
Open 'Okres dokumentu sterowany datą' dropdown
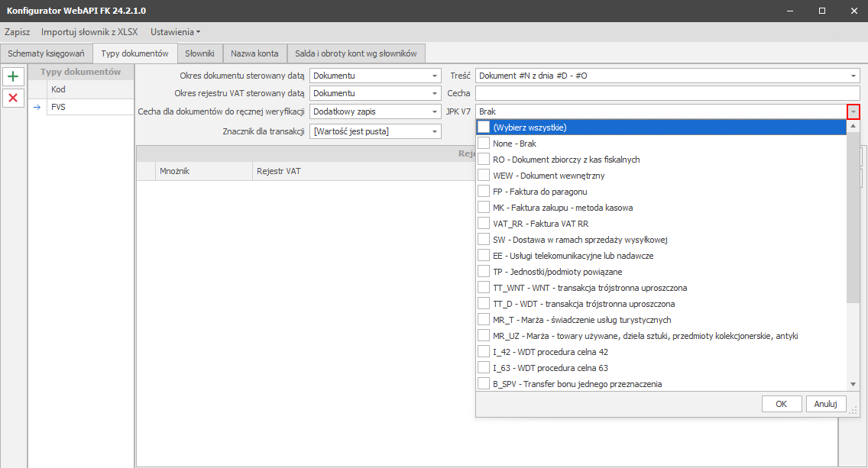pyautogui.click(x=435, y=76)
